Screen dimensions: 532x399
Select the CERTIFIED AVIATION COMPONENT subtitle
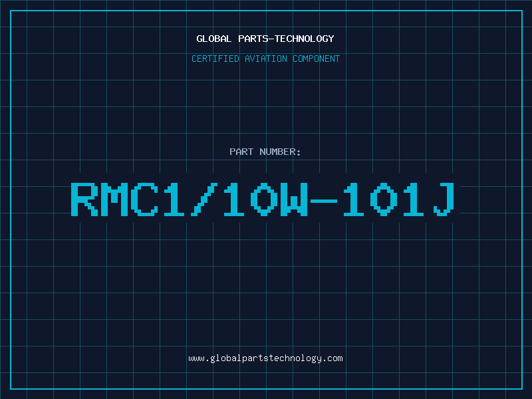[x=265, y=59]
